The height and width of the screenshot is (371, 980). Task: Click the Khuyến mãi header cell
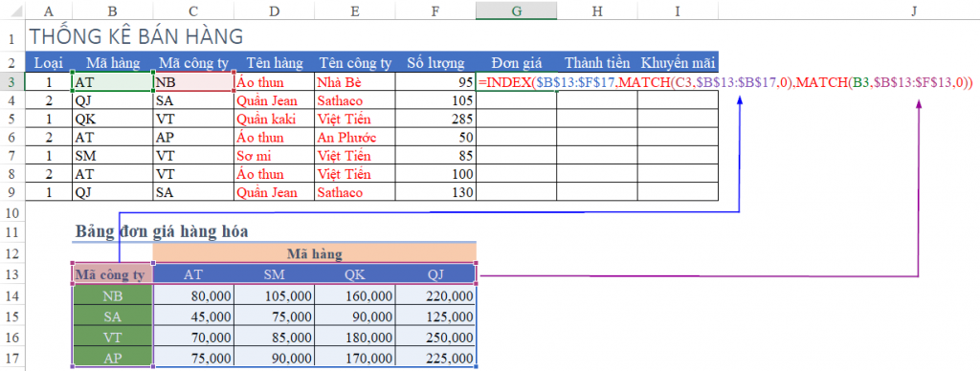point(679,62)
